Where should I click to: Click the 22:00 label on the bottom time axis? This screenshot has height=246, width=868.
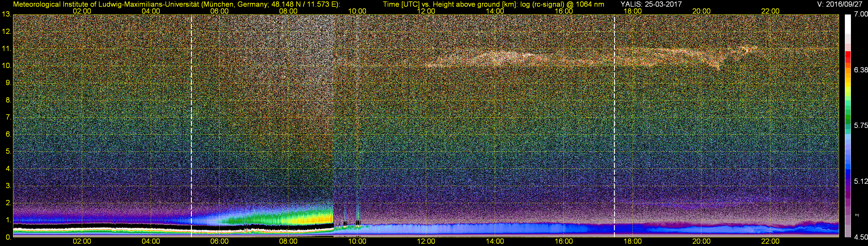770,242
